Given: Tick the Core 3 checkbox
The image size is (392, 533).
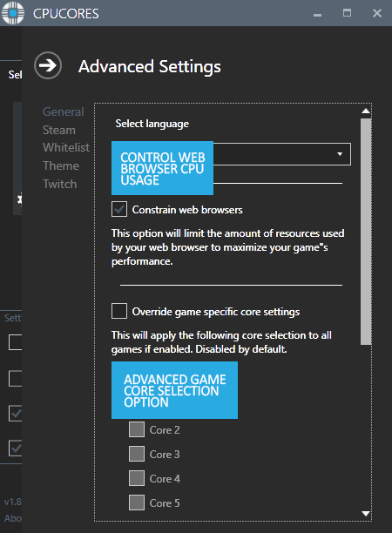Looking at the screenshot, I should coord(137,454).
